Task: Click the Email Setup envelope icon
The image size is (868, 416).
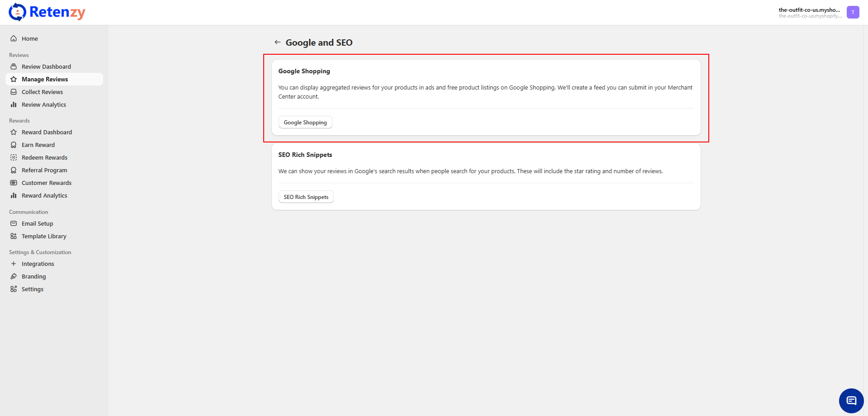Action: point(14,224)
